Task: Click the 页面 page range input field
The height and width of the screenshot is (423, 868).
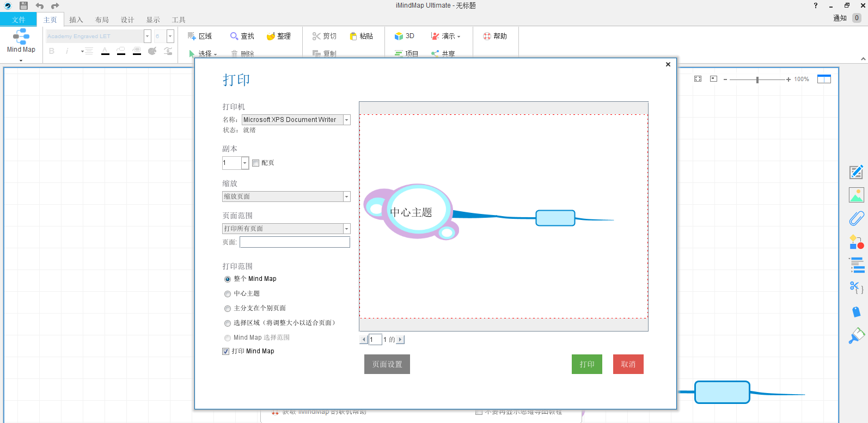Action: point(295,242)
